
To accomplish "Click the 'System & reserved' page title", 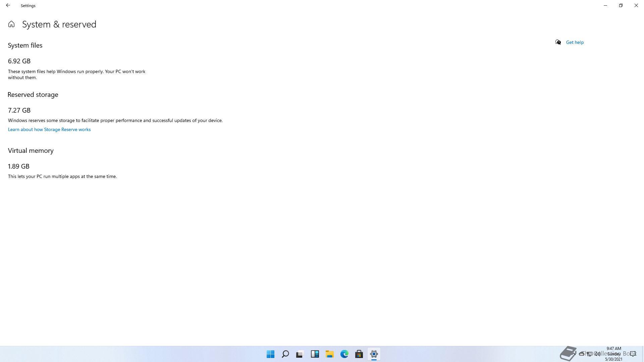I will 59,24.
